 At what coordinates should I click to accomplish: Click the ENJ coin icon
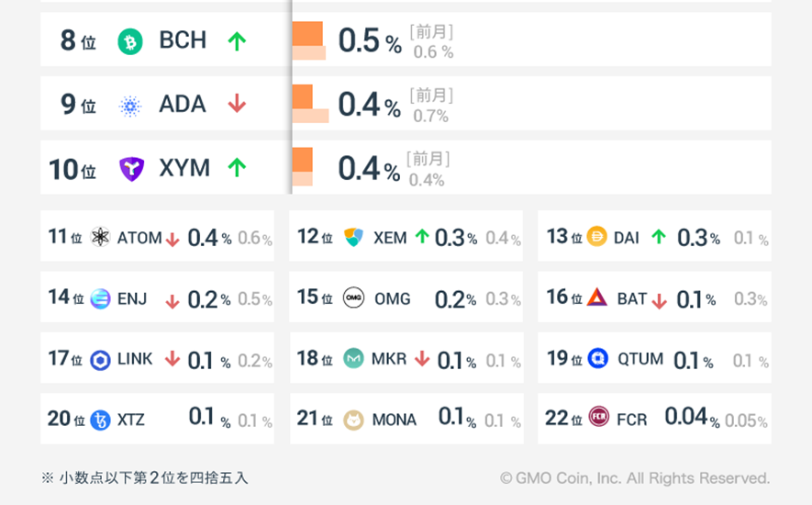100,298
